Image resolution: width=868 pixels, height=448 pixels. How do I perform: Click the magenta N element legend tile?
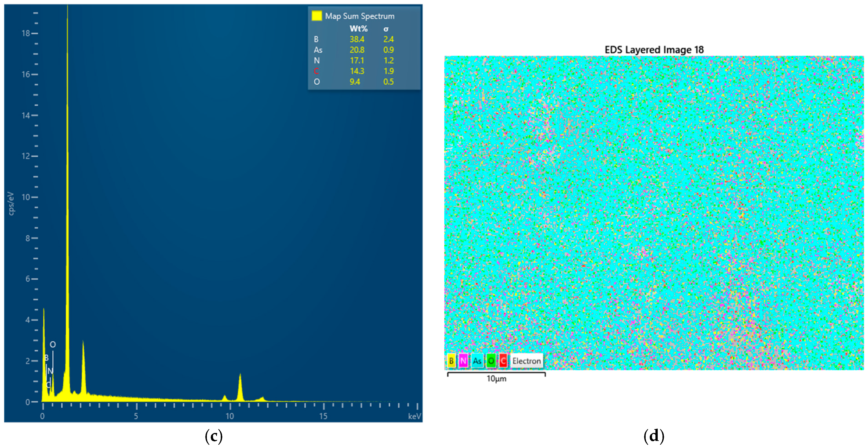pyautogui.click(x=463, y=361)
